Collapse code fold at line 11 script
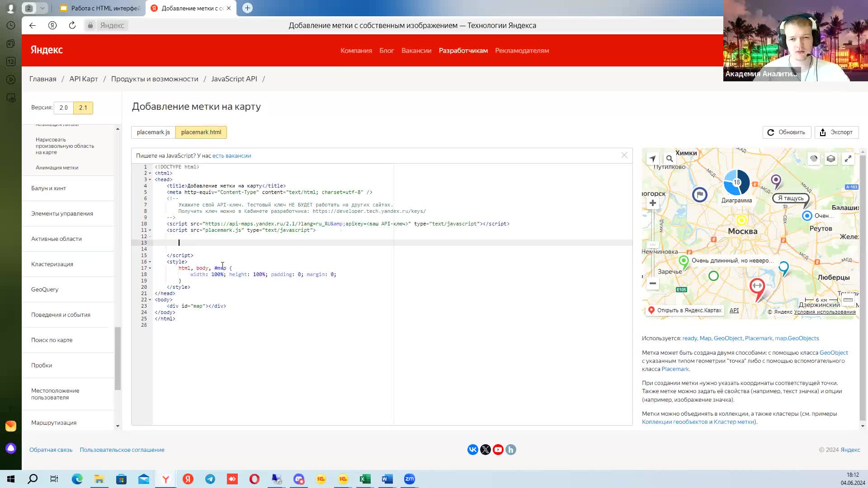The image size is (868, 488). point(150,230)
